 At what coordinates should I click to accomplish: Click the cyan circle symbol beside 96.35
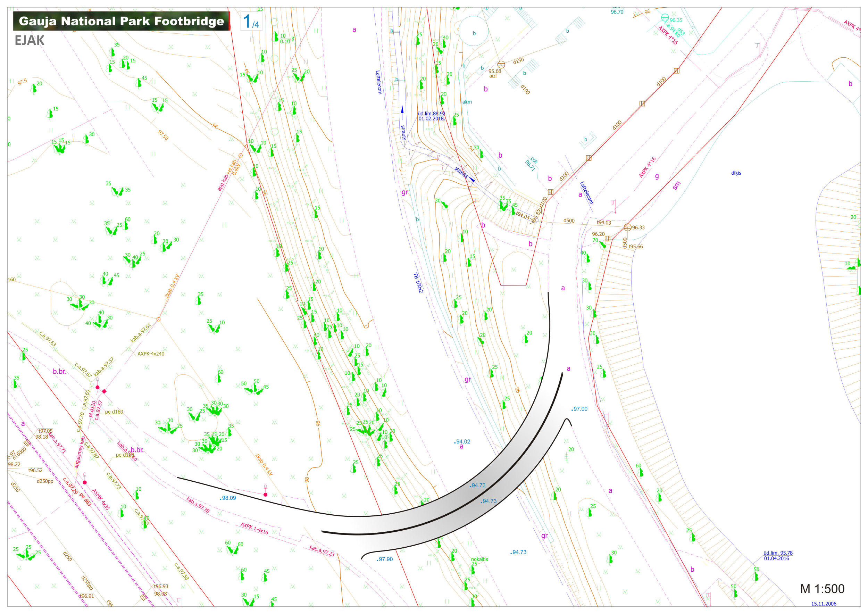665,17
